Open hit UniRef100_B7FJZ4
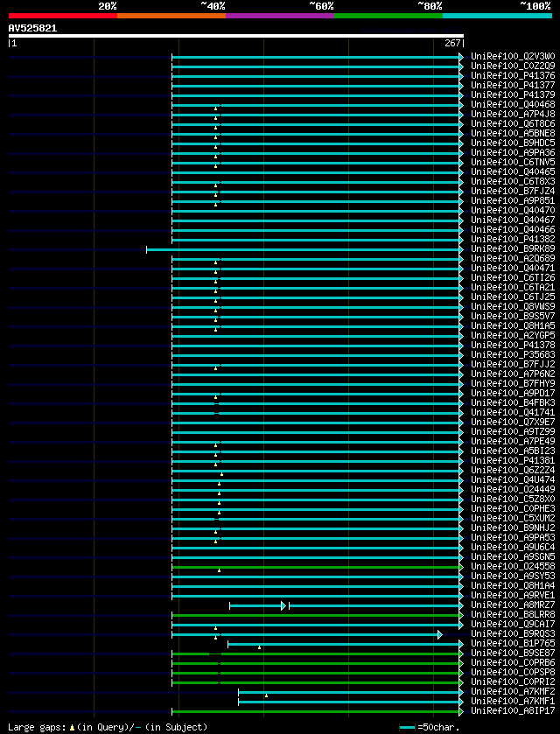The width and height of the screenshot is (560, 734). click(x=513, y=192)
